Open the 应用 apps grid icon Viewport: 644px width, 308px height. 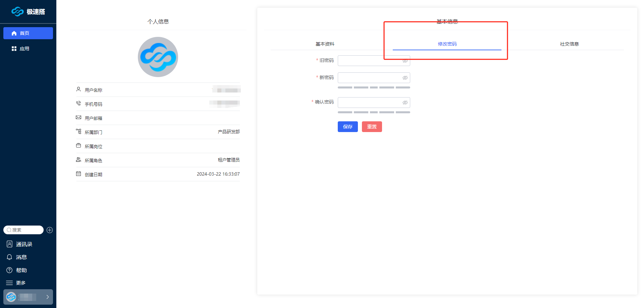tap(14, 49)
